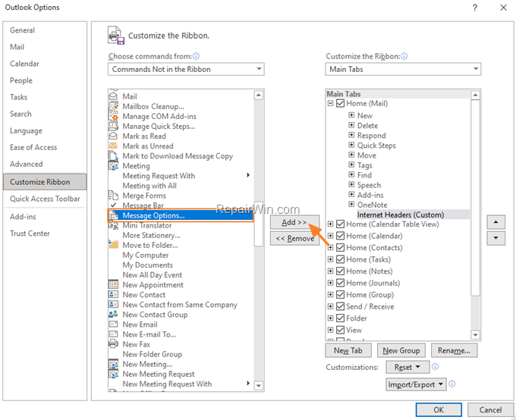The width and height of the screenshot is (516, 420).
Task: Expand the Quick Steps group node
Action: tap(351, 145)
